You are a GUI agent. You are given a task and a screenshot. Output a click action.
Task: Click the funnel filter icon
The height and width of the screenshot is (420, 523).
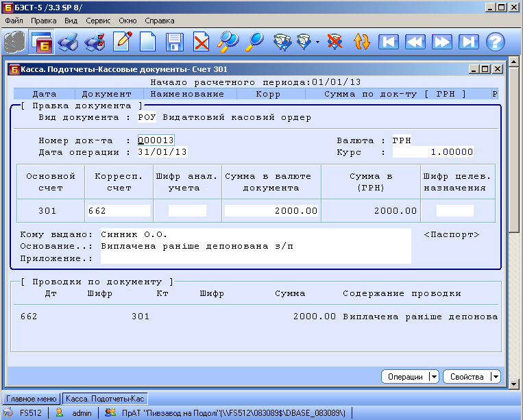point(304,42)
